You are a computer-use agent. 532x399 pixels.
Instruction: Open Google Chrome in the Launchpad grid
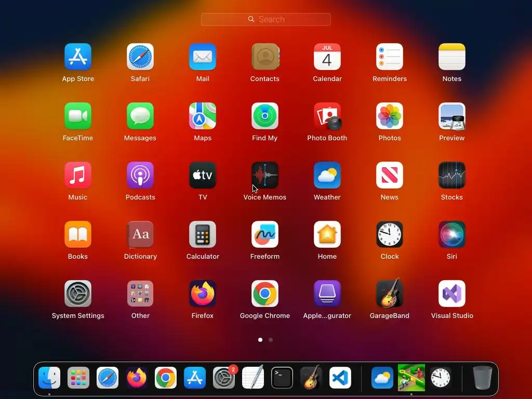[x=265, y=294]
